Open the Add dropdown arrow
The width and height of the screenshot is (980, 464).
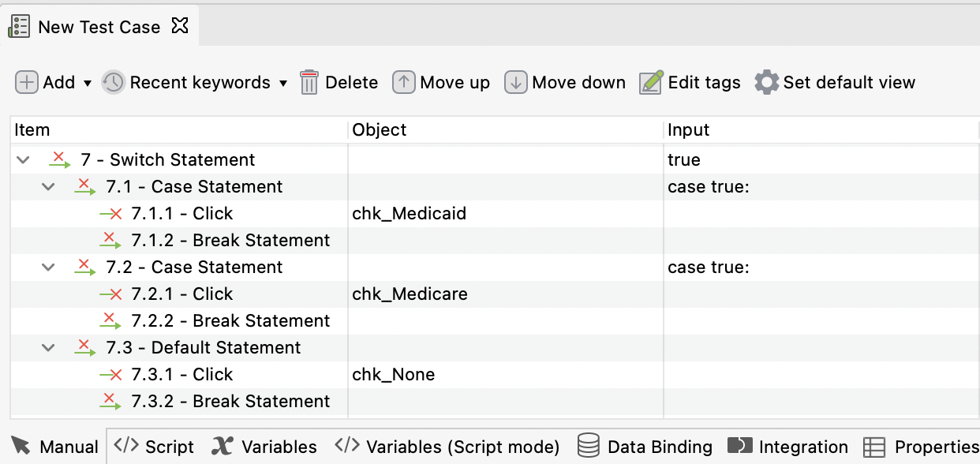point(88,83)
